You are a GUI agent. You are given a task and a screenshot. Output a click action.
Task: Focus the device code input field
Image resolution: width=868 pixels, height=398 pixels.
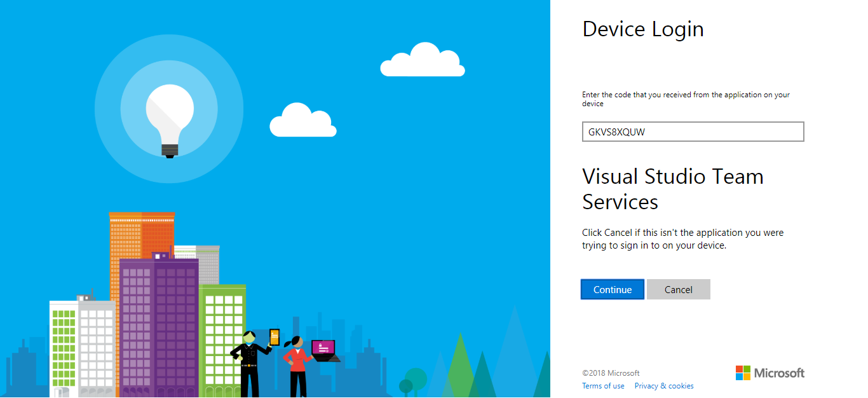[x=693, y=132]
